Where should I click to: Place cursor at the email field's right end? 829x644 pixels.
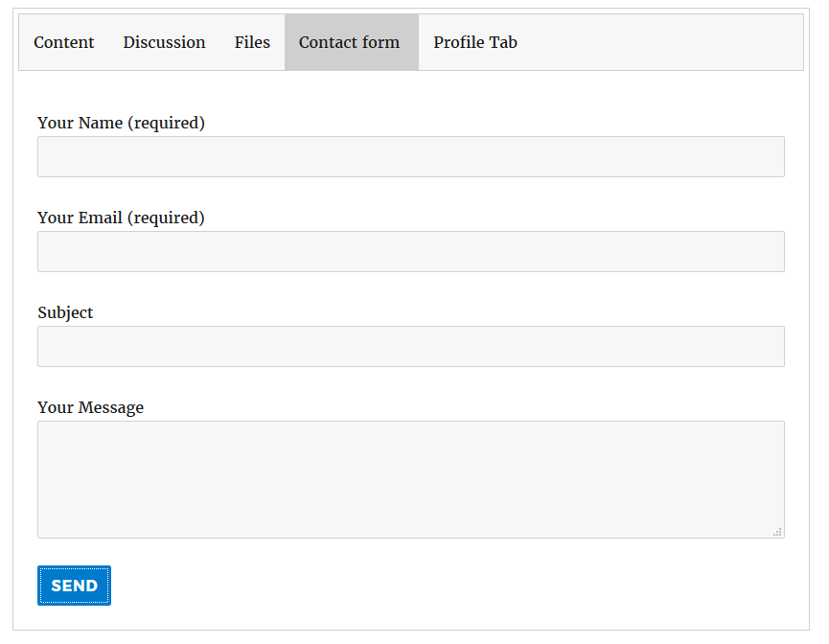[x=777, y=252]
